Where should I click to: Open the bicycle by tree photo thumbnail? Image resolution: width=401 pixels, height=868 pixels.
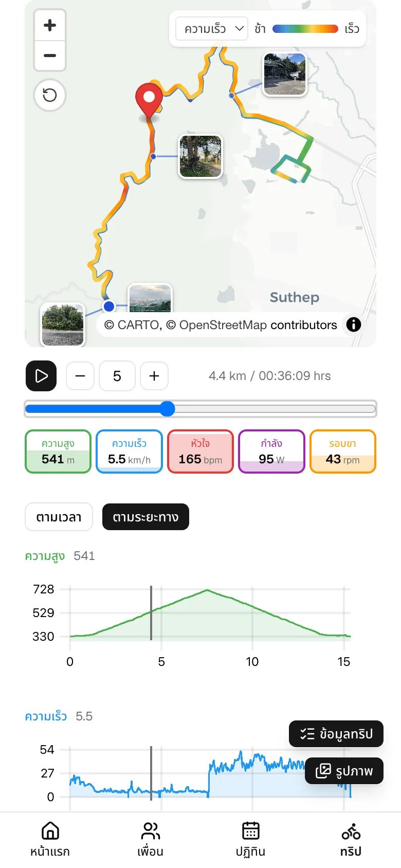(200, 156)
